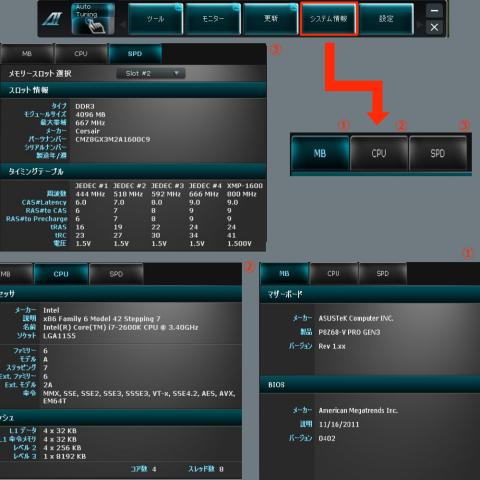Click the memory maker value Corsair
Image resolution: width=480 pixels, height=480 pixels.
pos(87,131)
